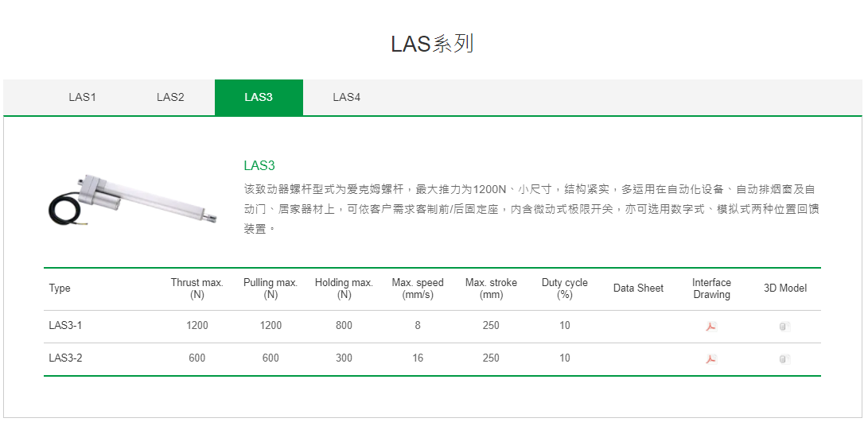This screenshot has width=868, height=422.
Task: Click the LAS3 actuator product image
Action: pyautogui.click(x=132, y=201)
